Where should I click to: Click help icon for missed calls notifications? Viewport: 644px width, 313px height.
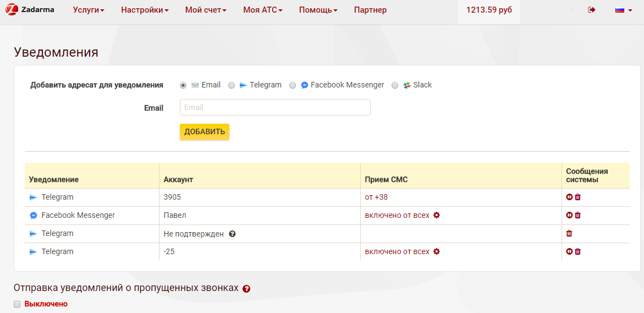[246, 289]
